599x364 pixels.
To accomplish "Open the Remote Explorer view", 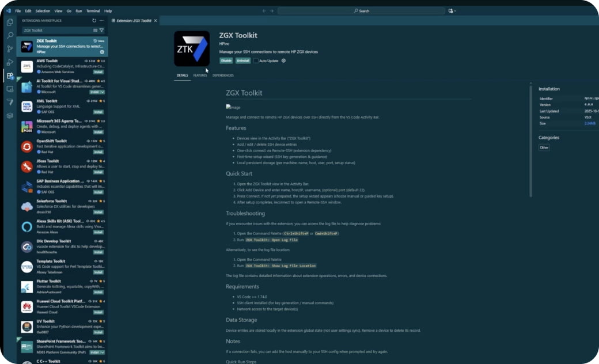I will pos(10,89).
